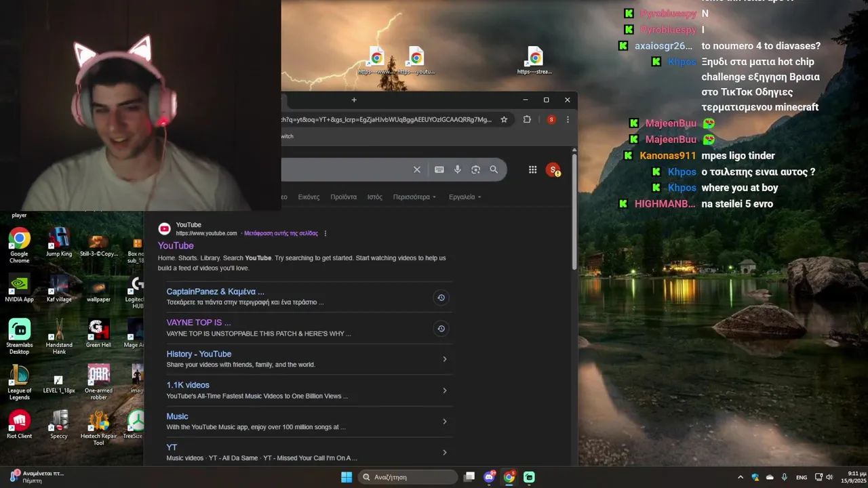
Task: Expand the YT sitelink chevron
Action: [445, 453]
